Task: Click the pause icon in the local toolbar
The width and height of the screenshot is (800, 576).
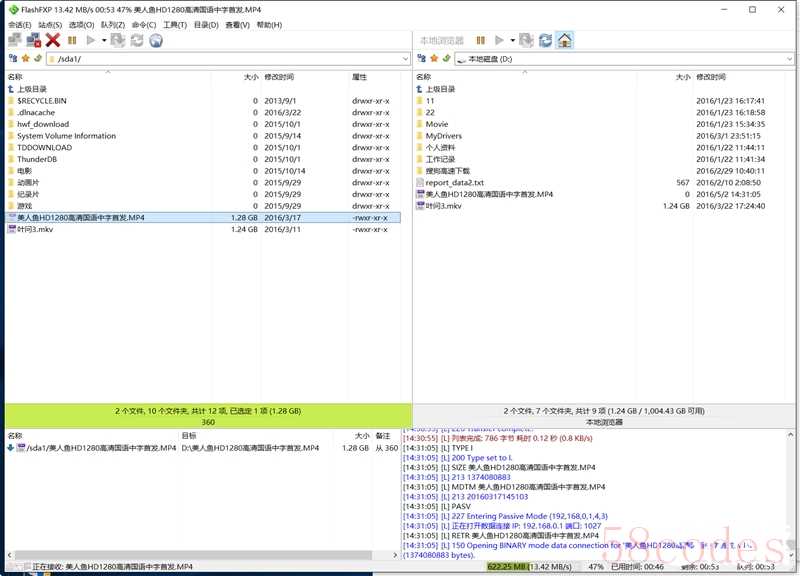Action: coord(481,40)
